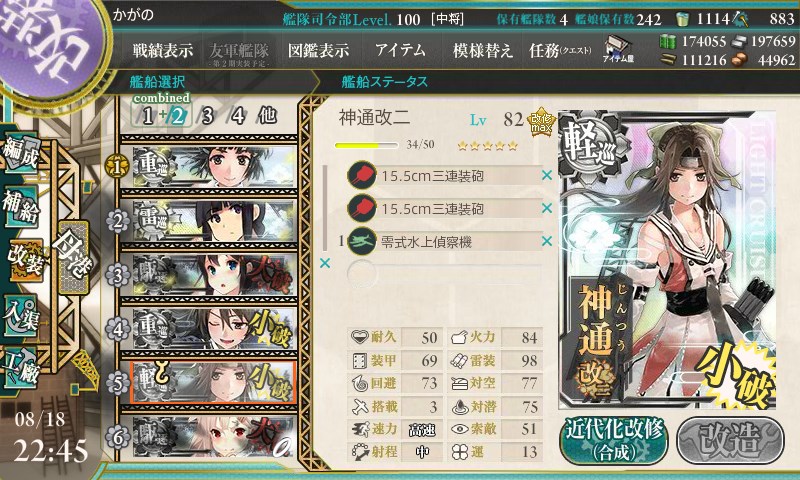Screen dimensions: 800x480
Task: Click the 近代化改修 modernization button
Action: coord(614,441)
